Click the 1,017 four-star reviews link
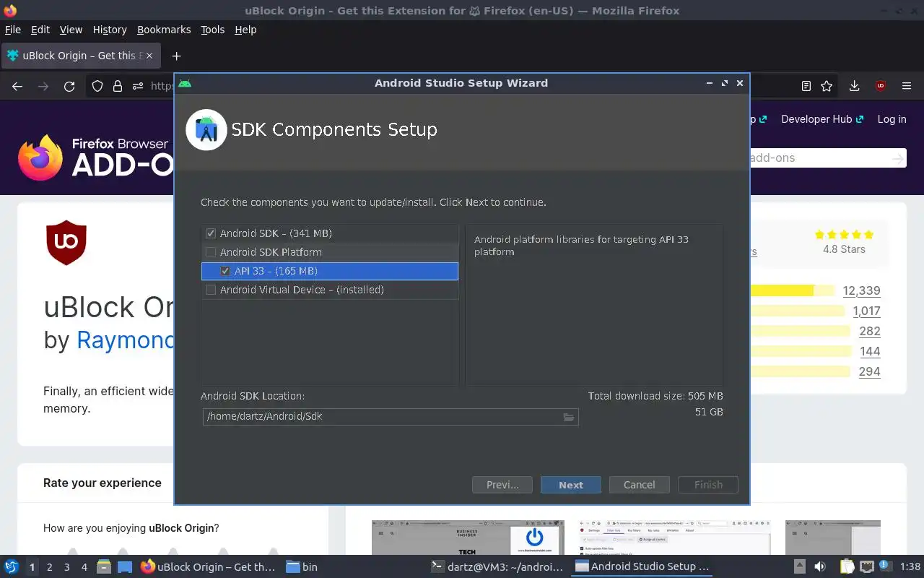The height and width of the screenshot is (578, 924). [x=866, y=311]
